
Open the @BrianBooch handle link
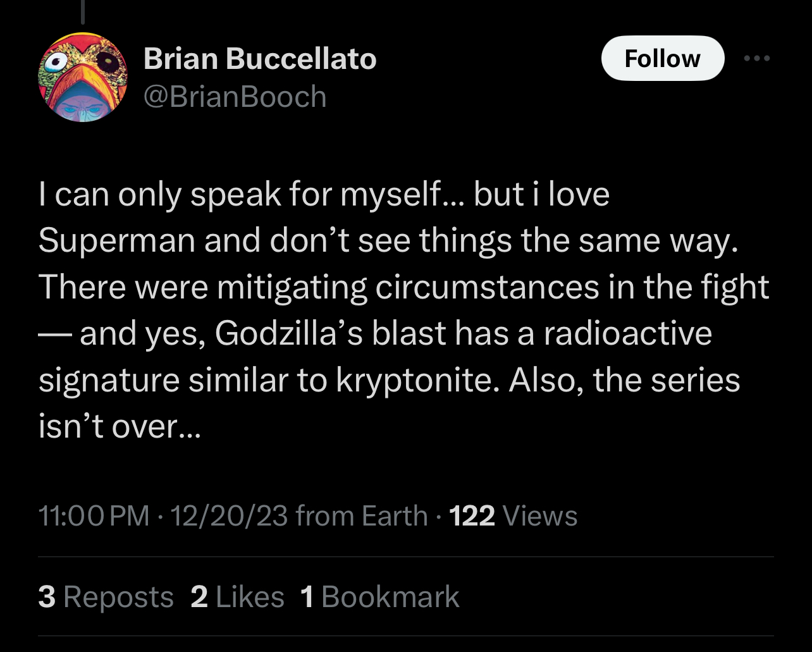pyautogui.click(x=235, y=97)
